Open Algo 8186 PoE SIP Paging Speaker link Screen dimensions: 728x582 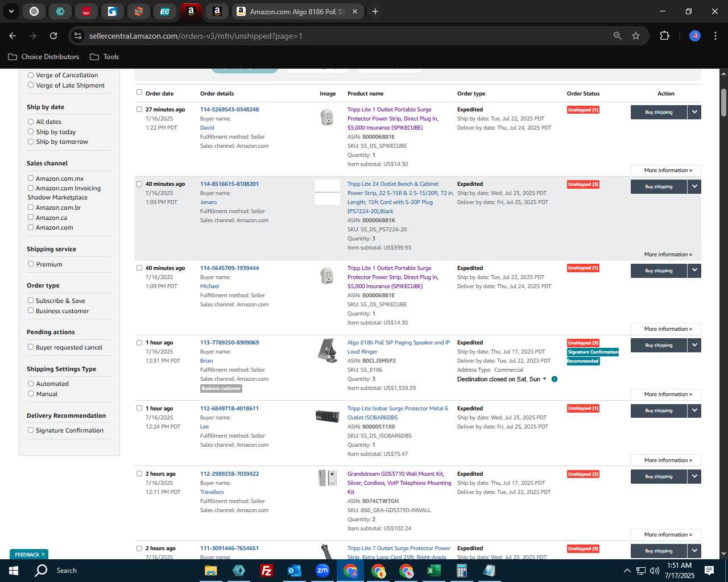(x=399, y=347)
